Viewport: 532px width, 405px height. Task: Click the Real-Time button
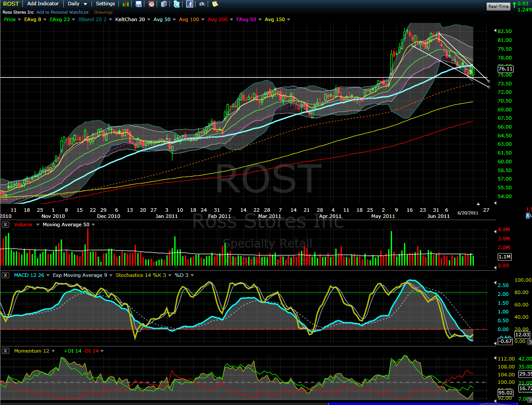coord(499,6)
